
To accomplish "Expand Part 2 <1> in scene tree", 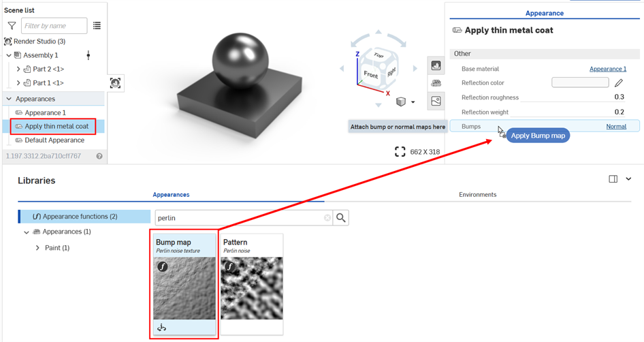I will 18,69.
